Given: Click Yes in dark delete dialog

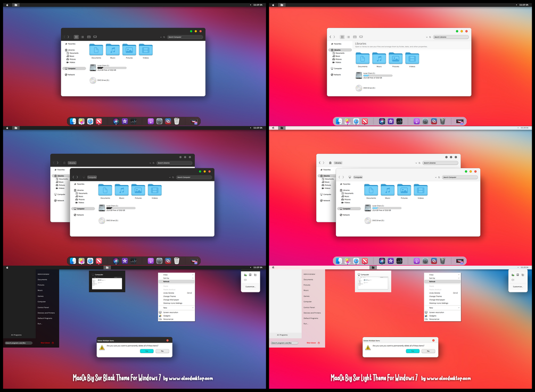Looking at the screenshot, I should (x=147, y=351).
